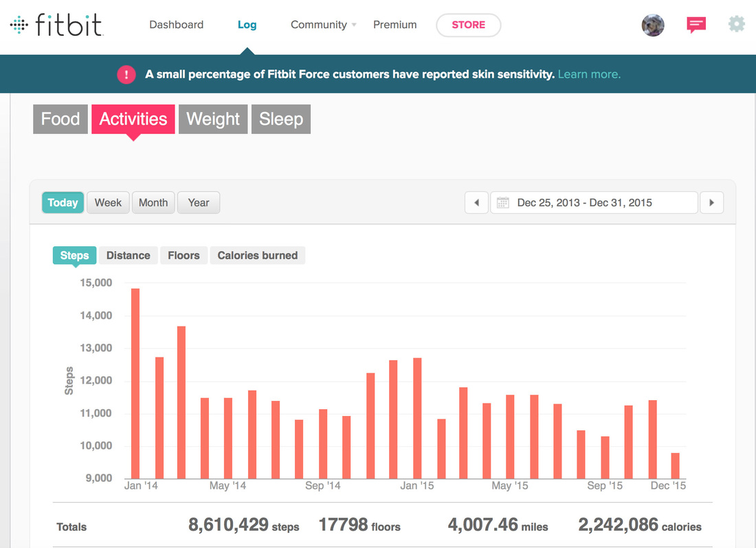The height and width of the screenshot is (548, 756).
Task: Click the date range field Dec 25, 2013 - Dec 31, 2015
Action: [x=594, y=203]
